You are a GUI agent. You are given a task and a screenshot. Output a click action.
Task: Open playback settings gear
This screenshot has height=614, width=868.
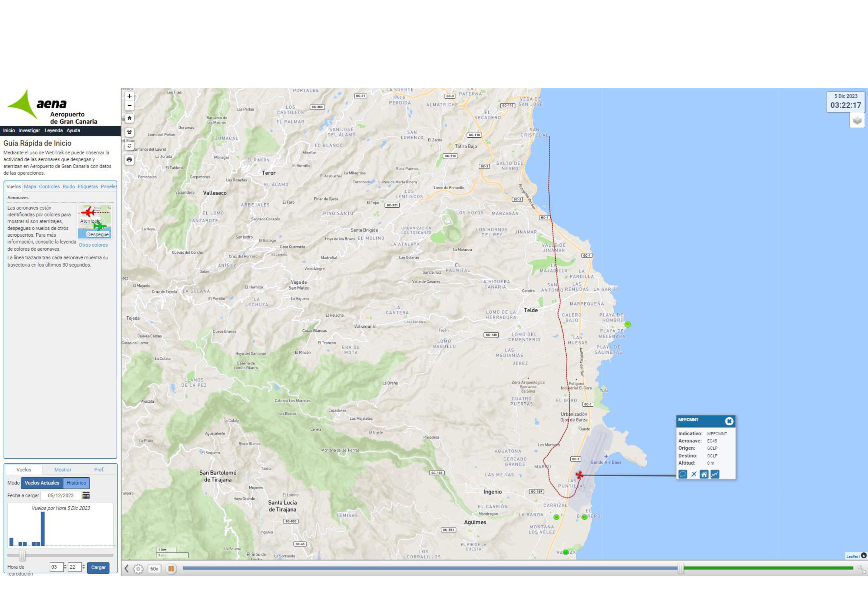point(138,569)
